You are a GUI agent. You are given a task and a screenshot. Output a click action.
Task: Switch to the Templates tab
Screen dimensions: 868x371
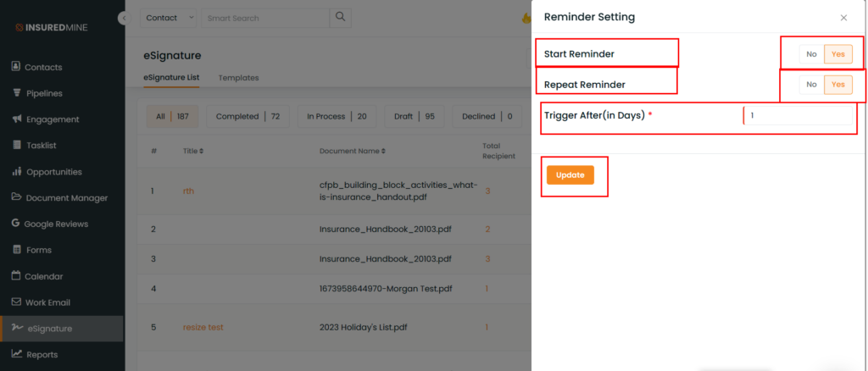(238, 78)
